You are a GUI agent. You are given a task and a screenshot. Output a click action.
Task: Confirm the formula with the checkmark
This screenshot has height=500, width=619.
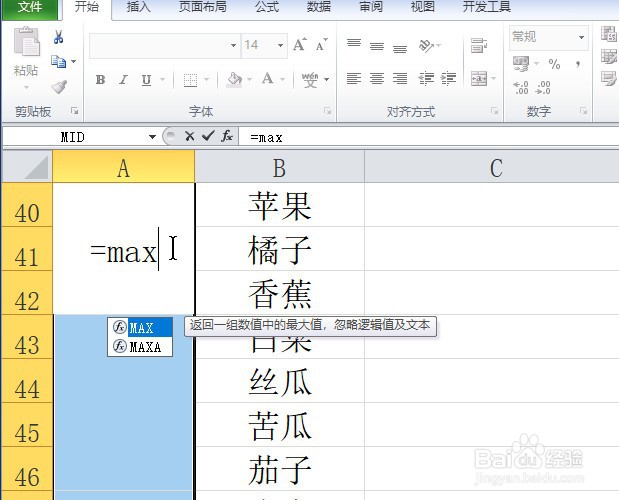point(208,136)
